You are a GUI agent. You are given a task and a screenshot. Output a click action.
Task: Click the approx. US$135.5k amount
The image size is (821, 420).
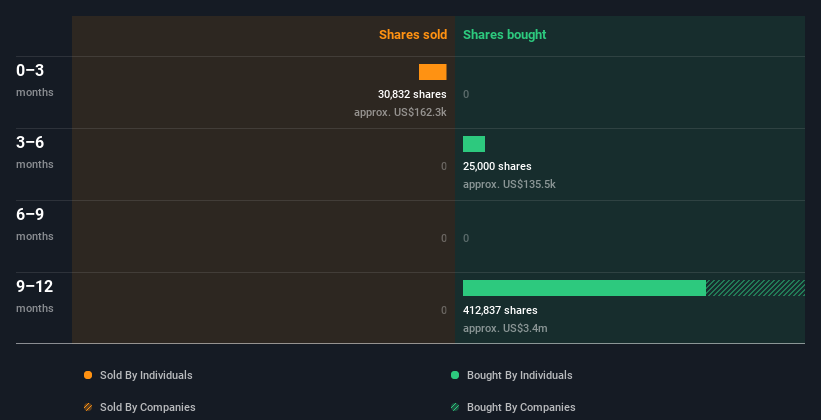(509, 184)
